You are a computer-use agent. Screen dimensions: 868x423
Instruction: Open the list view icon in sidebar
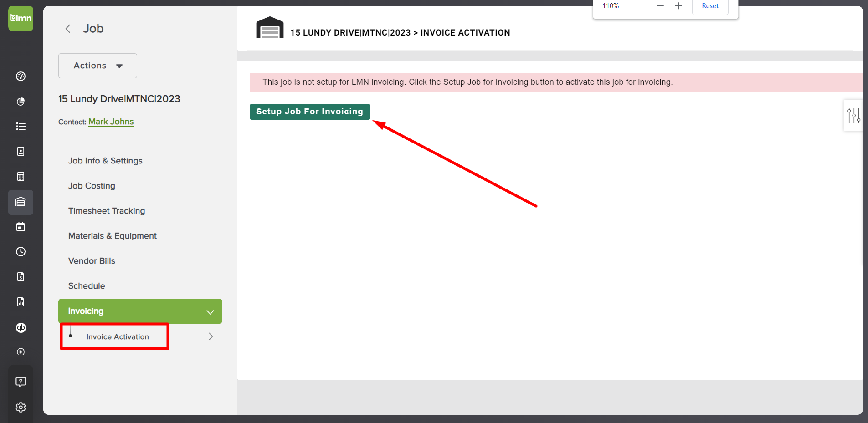click(x=21, y=126)
